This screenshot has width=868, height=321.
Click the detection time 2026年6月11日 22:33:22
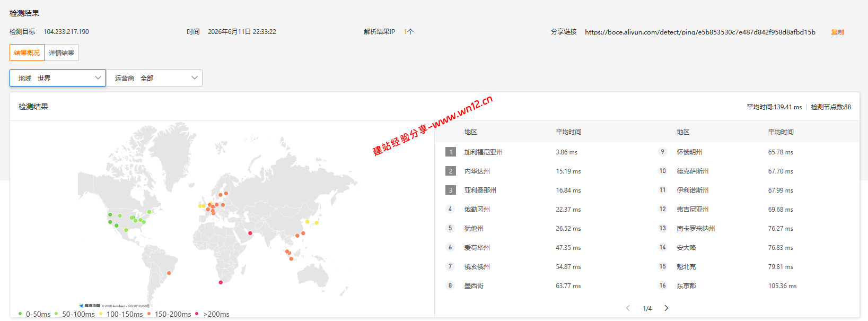[x=242, y=32]
